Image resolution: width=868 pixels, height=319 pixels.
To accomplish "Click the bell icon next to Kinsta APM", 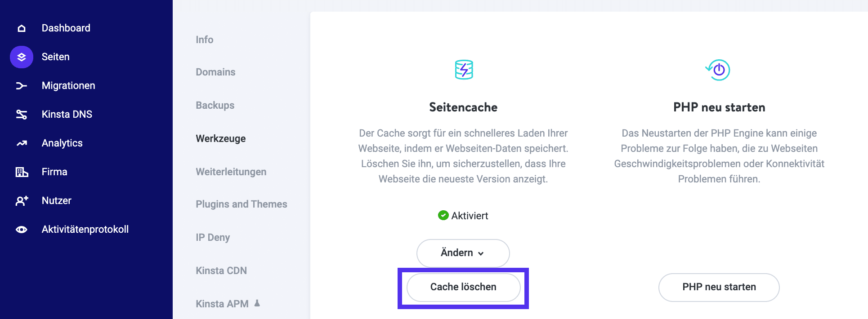I will [x=257, y=304].
